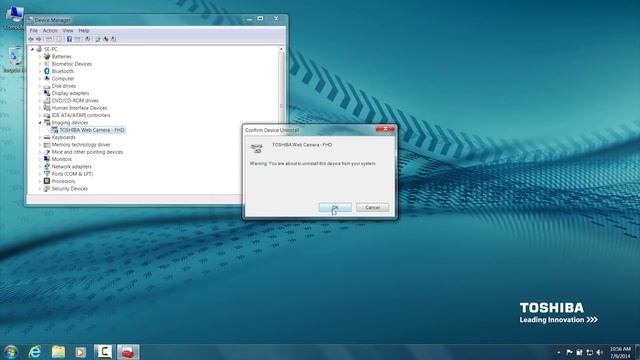The width and height of the screenshot is (640, 360).
Task: Click the Forward arrow in Device Manager toolbar
Action: (39, 39)
